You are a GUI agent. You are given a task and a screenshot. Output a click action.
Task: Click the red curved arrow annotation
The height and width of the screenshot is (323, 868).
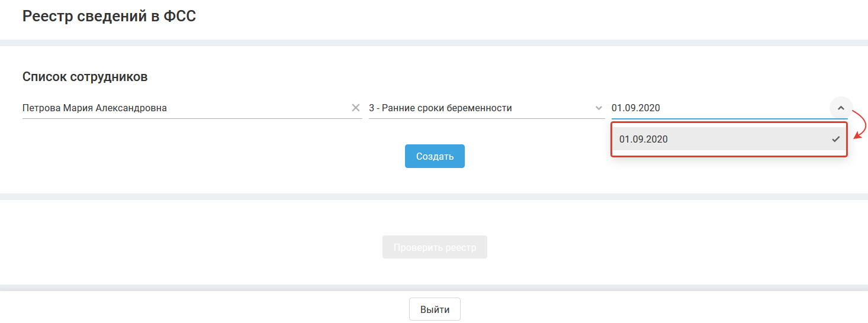[861, 123]
